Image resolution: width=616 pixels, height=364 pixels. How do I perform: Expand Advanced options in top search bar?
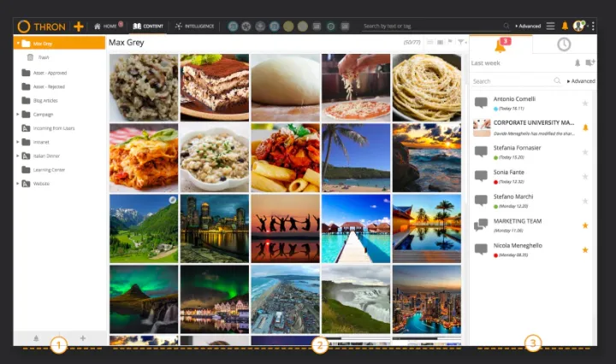click(528, 26)
